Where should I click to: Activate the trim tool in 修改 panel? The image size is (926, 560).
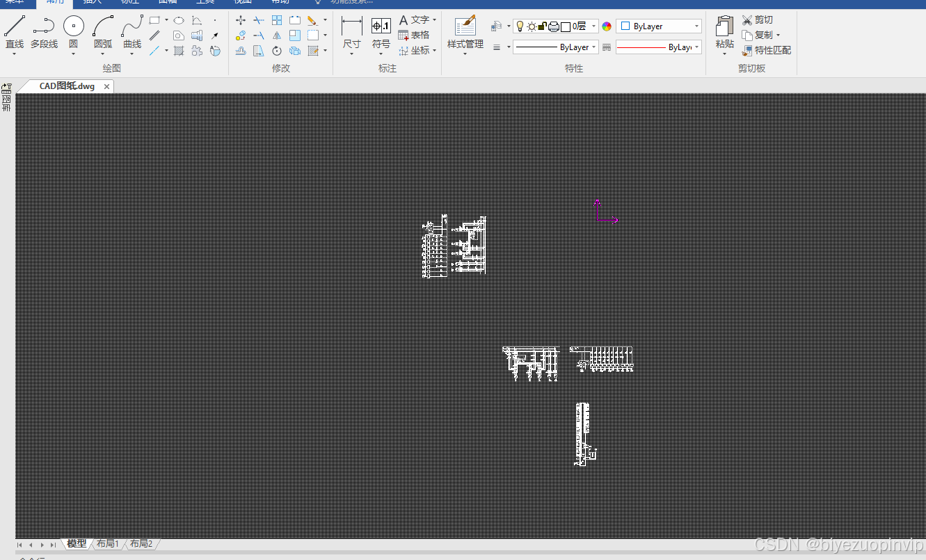coord(259,20)
